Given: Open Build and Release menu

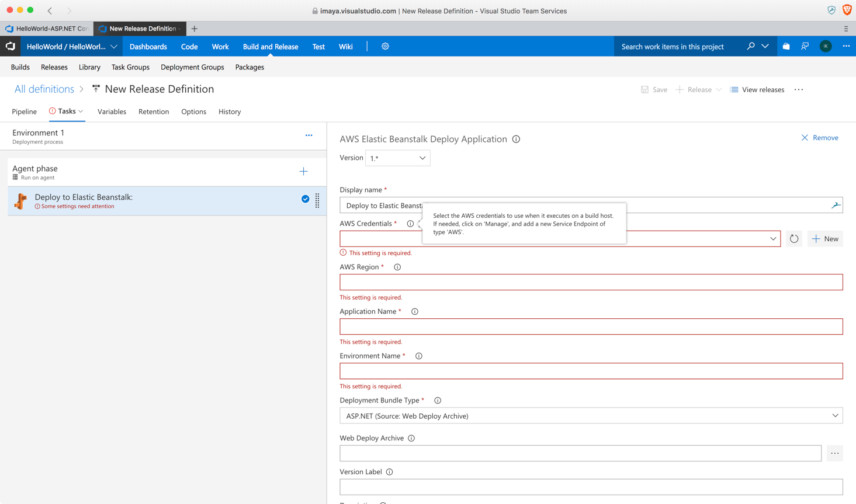Looking at the screenshot, I should (x=271, y=47).
